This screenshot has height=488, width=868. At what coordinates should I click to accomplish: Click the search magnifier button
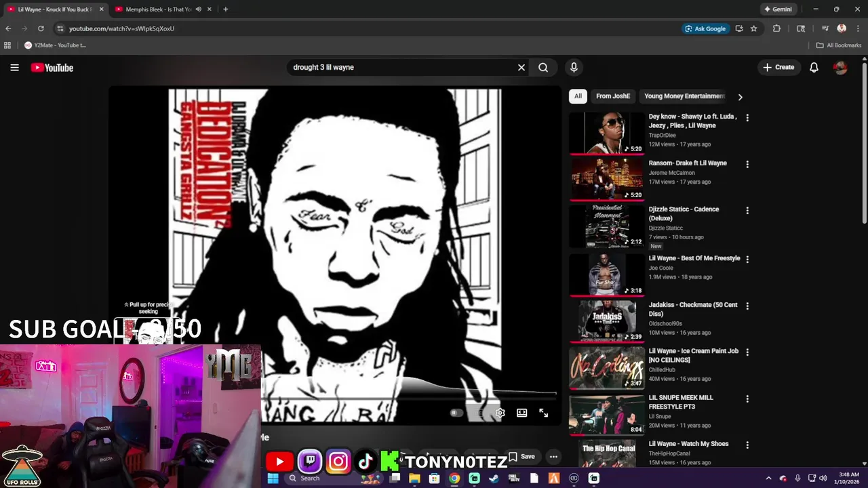543,67
